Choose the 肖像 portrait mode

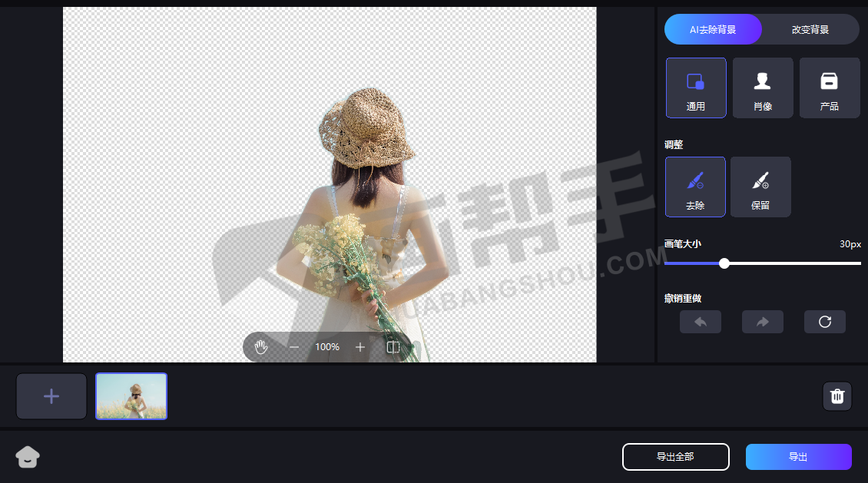(763, 88)
